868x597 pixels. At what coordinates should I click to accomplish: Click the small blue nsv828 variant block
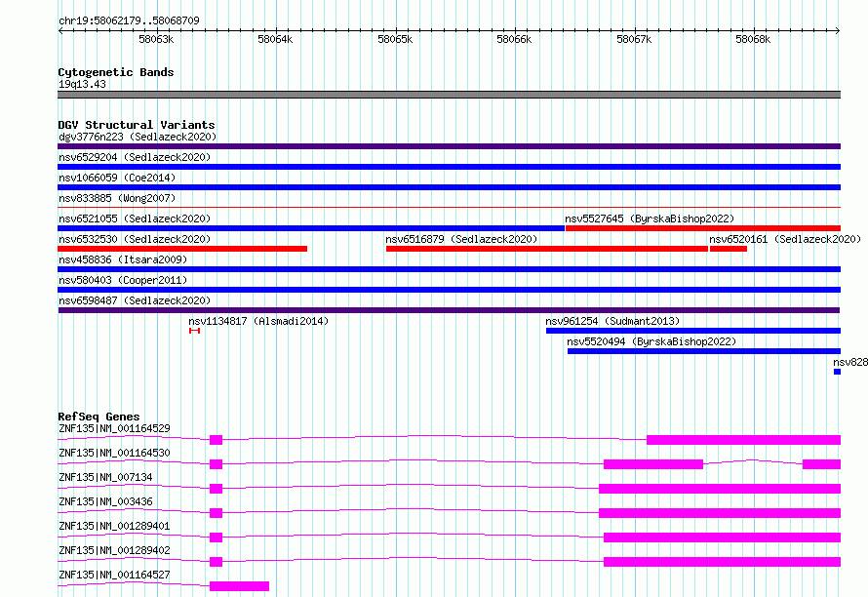click(x=837, y=372)
